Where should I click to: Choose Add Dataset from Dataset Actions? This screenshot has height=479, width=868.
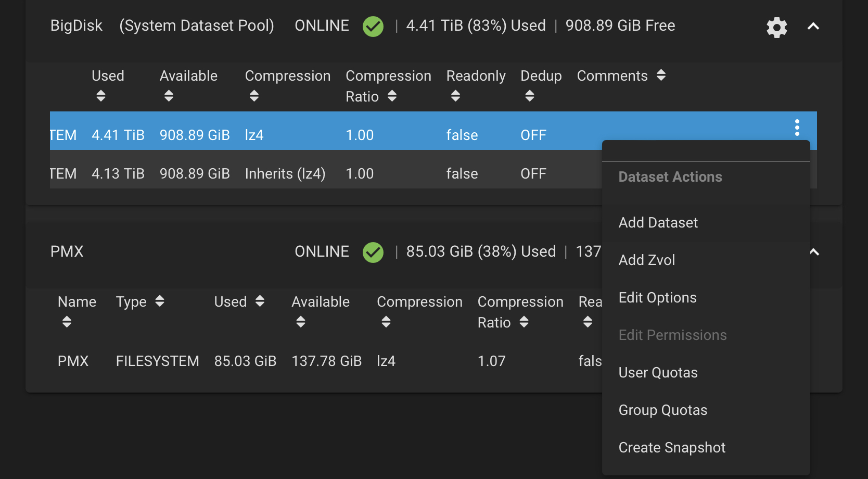point(706,223)
